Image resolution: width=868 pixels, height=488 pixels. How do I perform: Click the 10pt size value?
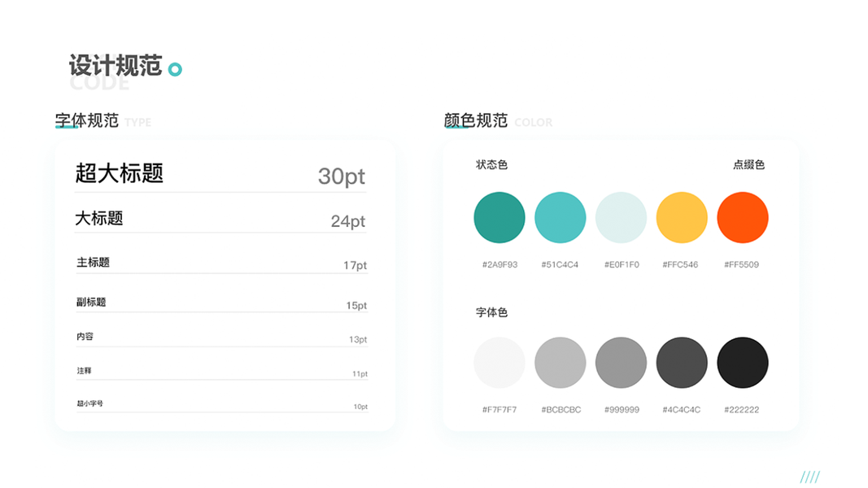tap(360, 407)
